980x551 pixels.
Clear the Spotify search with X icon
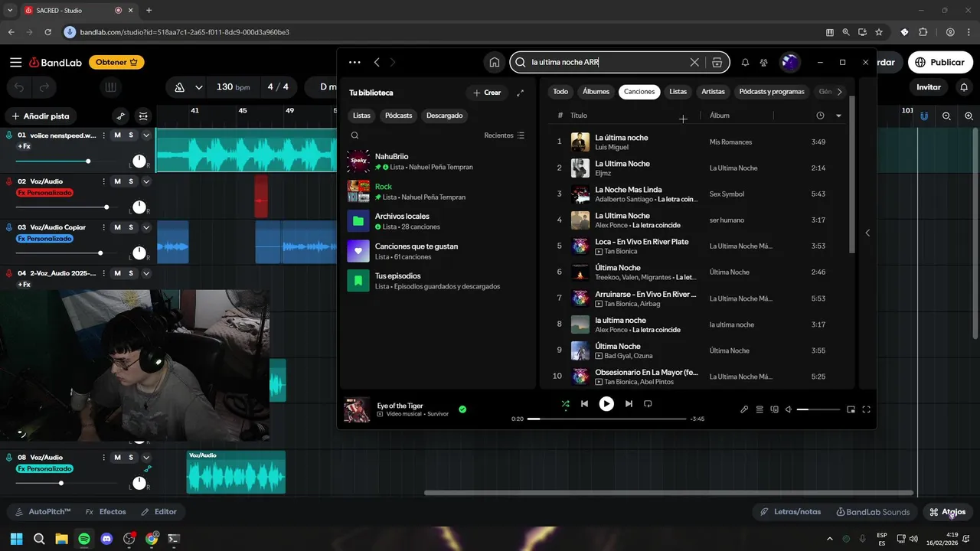coord(694,63)
